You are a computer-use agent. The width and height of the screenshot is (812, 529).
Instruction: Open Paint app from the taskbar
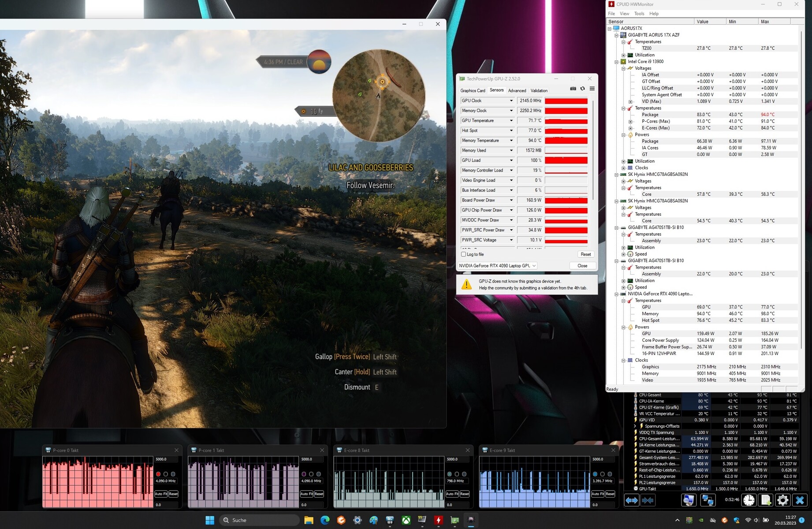(373, 520)
